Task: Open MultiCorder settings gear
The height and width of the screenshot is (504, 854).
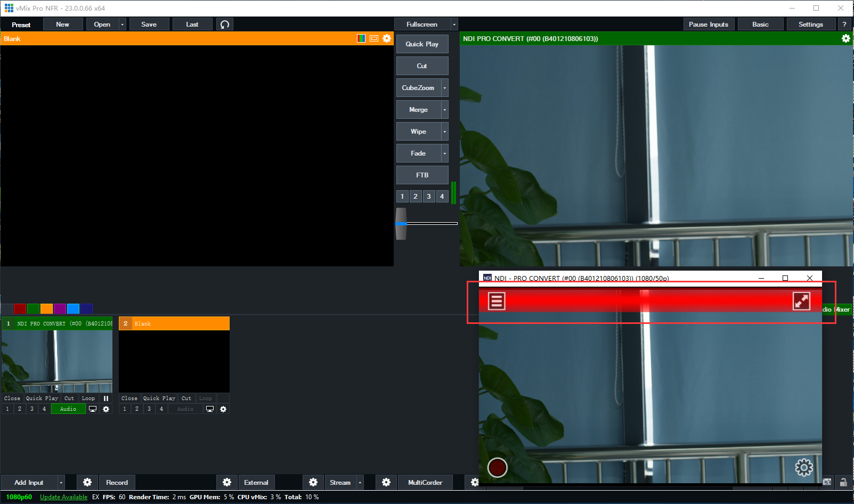Action: [386, 482]
